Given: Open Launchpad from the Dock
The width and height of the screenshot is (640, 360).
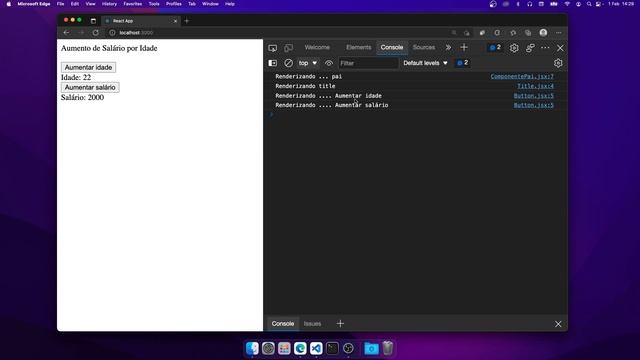Looking at the screenshot, I should tap(284, 348).
